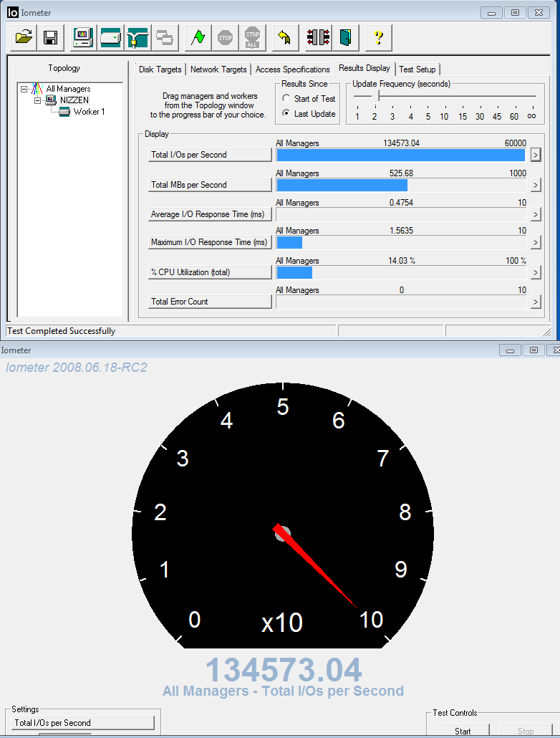Viewport: 560px width, 738px height.
Task: Open gauge arrow for Maximum Response Time
Action: click(x=536, y=242)
